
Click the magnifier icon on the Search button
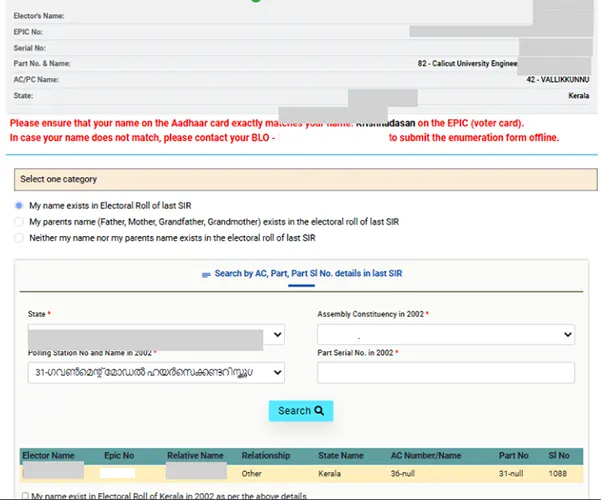point(319,411)
